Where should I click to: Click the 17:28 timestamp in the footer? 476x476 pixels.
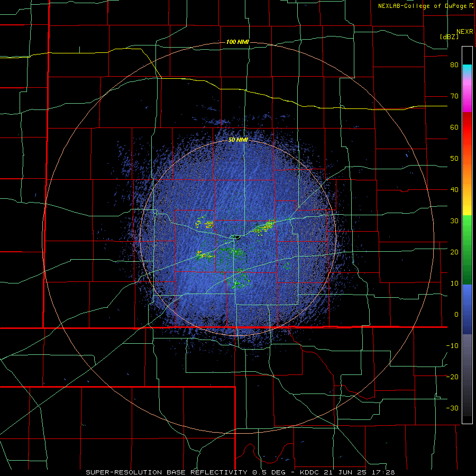coord(385,472)
